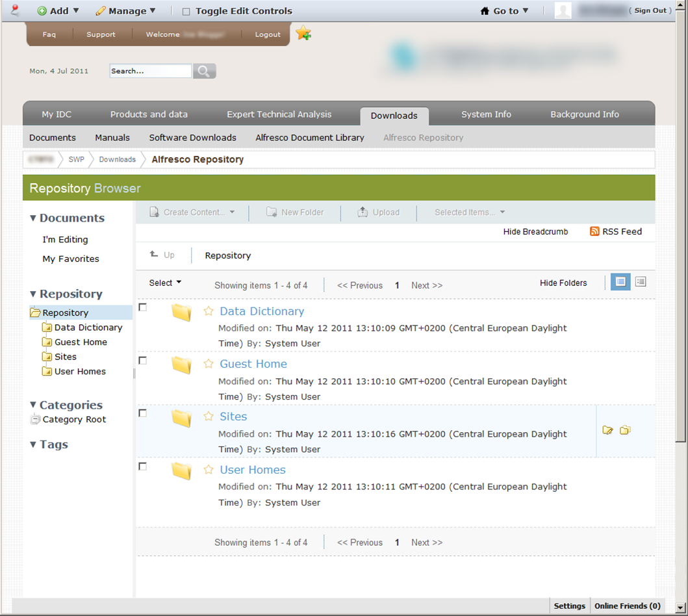Click the copy-folder icon in Sites row
Screen dimensions: 688x616
[x=625, y=430]
